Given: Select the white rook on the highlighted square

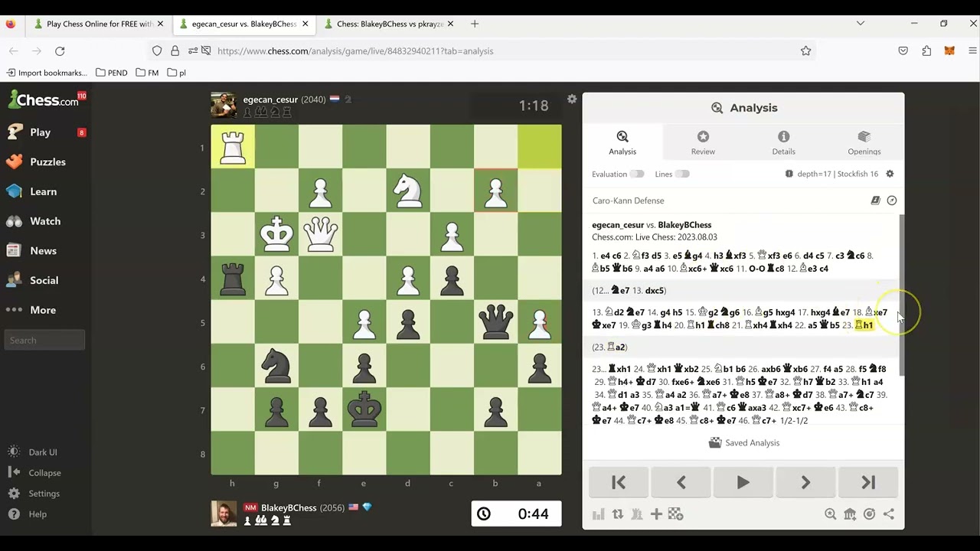Looking at the screenshot, I should (x=233, y=146).
